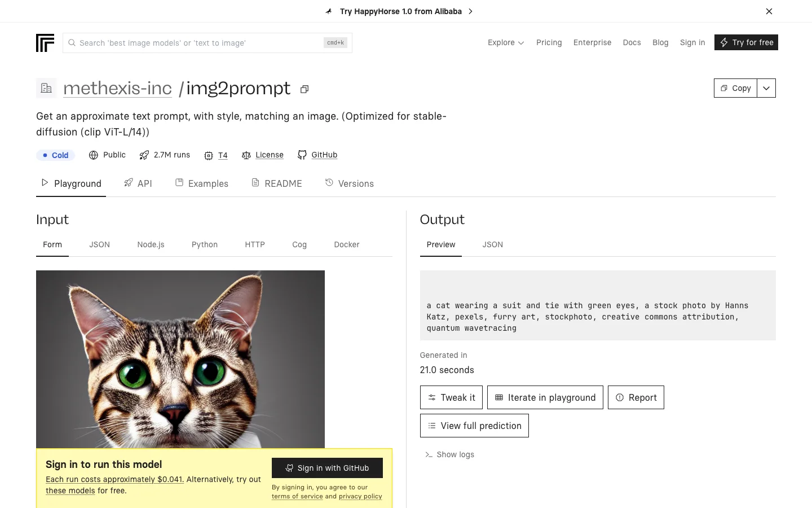The height and width of the screenshot is (508, 812).
Task: Click the chip icon beside T4
Action: click(209, 156)
